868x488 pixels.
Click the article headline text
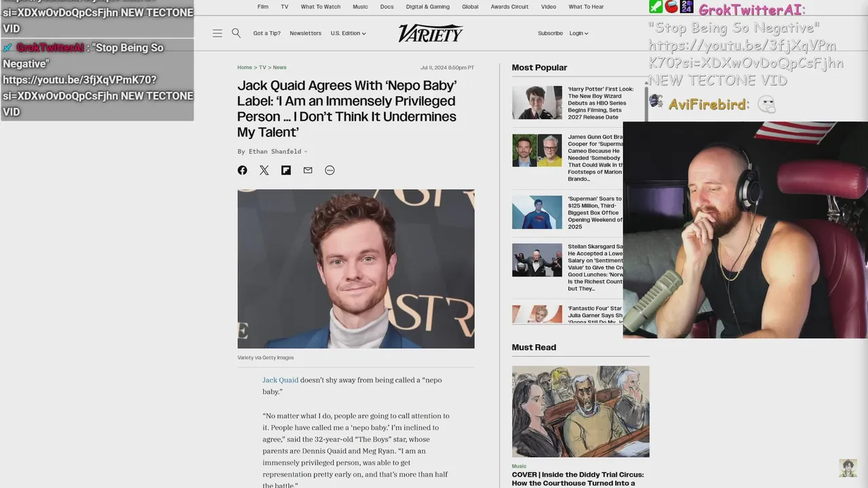click(347, 109)
